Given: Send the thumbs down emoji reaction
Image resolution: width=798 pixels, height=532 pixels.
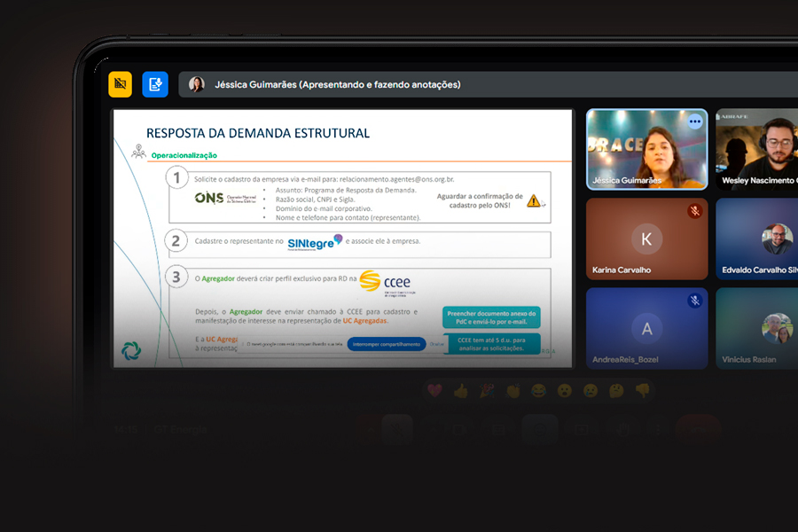Looking at the screenshot, I should [642, 390].
